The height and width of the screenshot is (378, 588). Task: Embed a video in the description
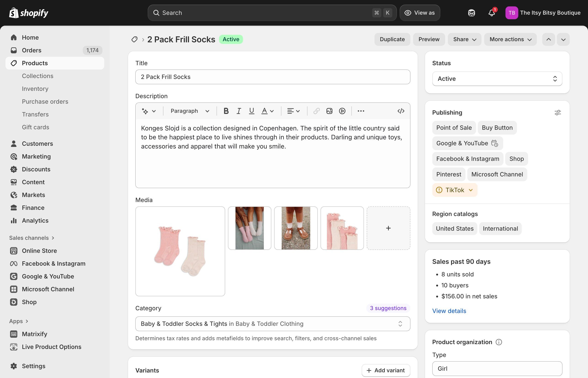[342, 111]
